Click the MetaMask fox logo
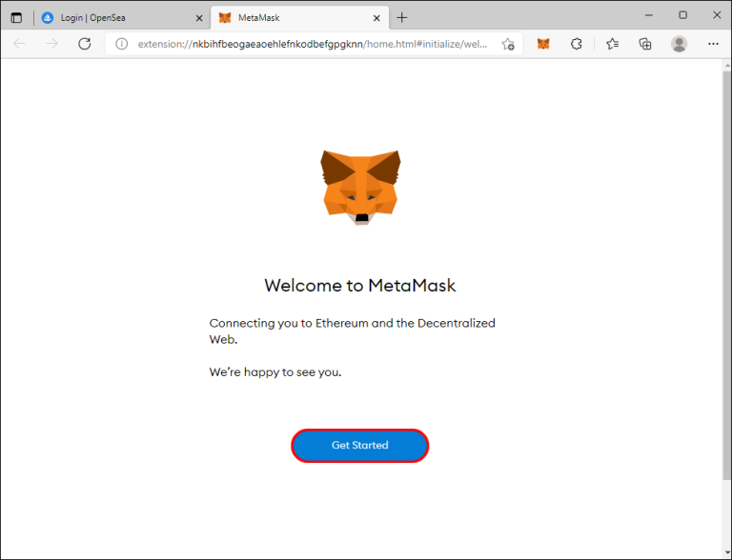732x560 pixels. (359, 188)
